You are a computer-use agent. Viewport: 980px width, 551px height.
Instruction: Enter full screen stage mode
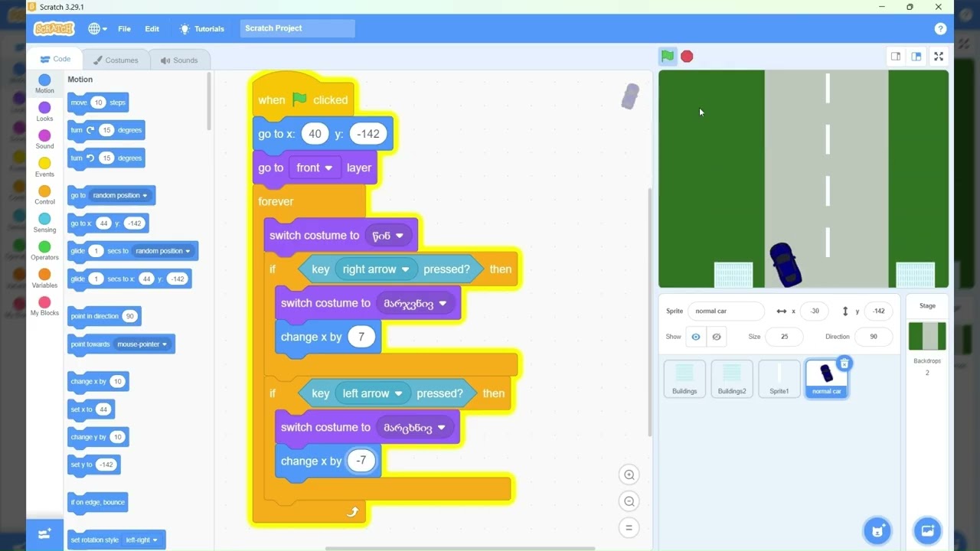click(939, 56)
